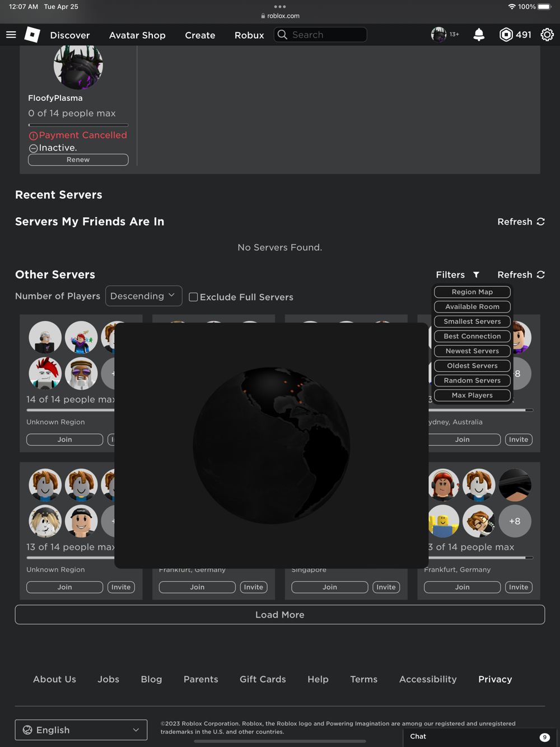Click the 14 of 14 players progress bar
Viewport: 560px width, 747px height.
tap(71, 410)
